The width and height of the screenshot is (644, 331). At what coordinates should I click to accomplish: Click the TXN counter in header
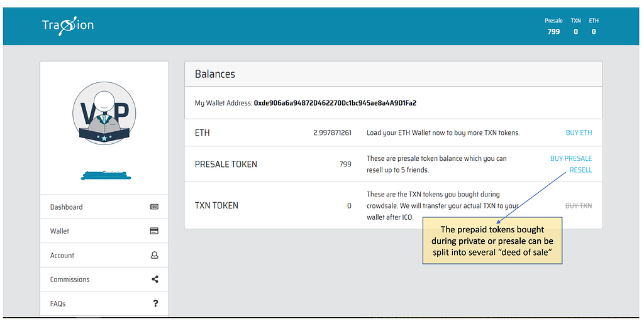tap(576, 26)
